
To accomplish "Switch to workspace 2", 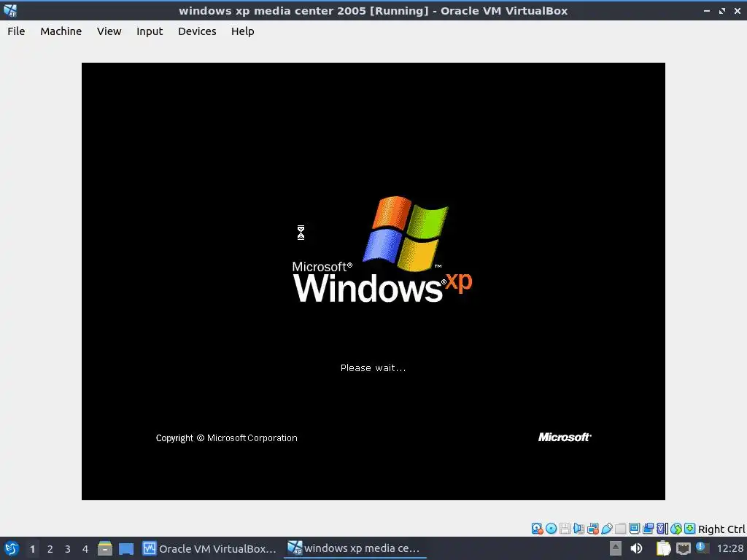I will [x=50, y=549].
